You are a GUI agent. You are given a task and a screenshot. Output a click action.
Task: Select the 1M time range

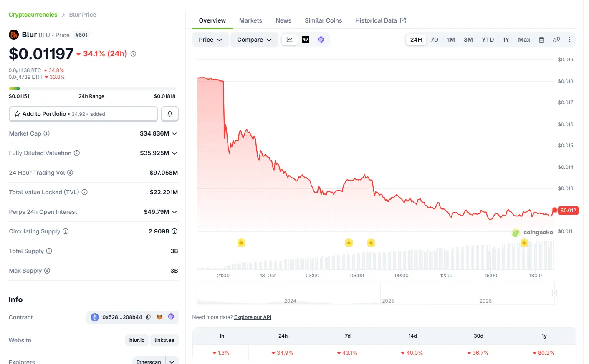(451, 40)
